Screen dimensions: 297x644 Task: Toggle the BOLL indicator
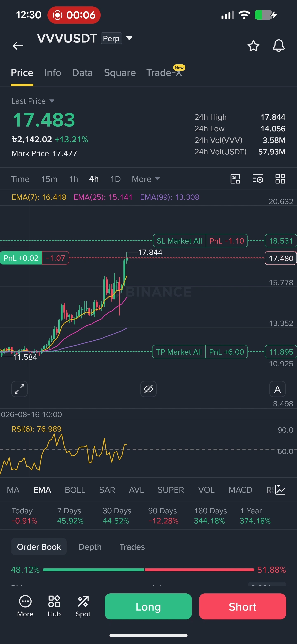tap(75, 490)
